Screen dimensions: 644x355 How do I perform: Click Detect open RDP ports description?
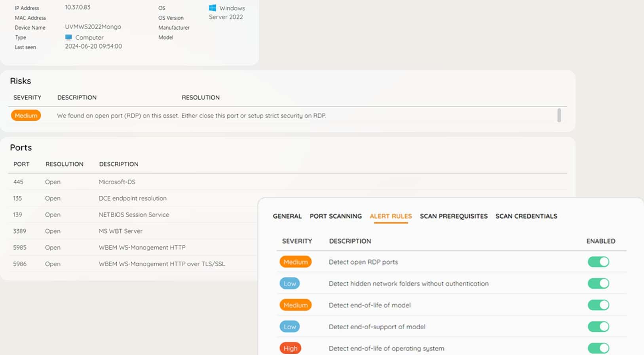[363, 262]
